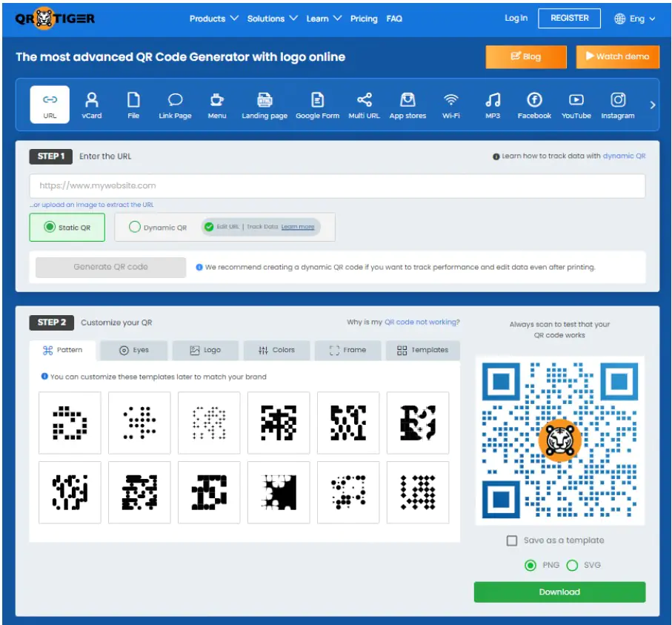The image size is (672, 625).
Task: Open the dynamic QR tracking link
Action: click(x=624, y=156)
